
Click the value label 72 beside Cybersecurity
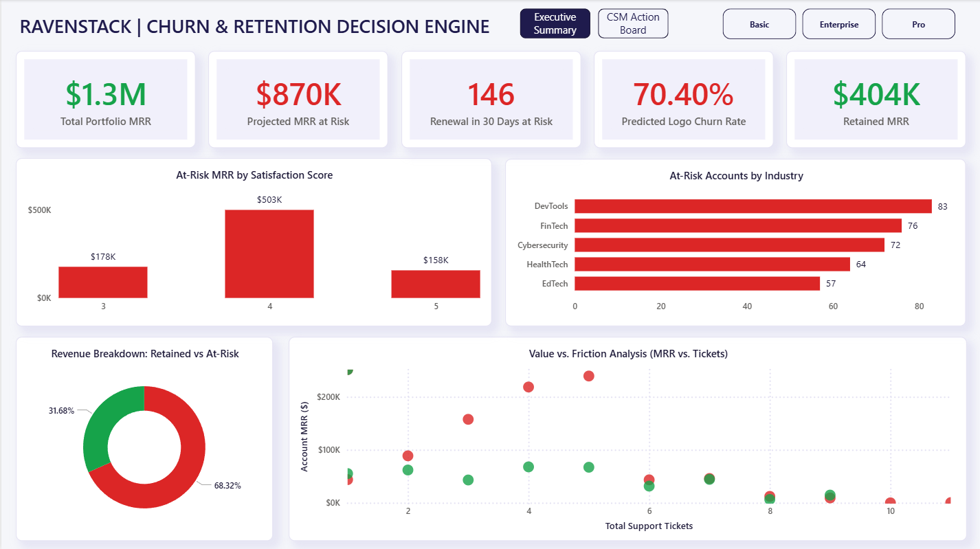(x=895, y=245)
